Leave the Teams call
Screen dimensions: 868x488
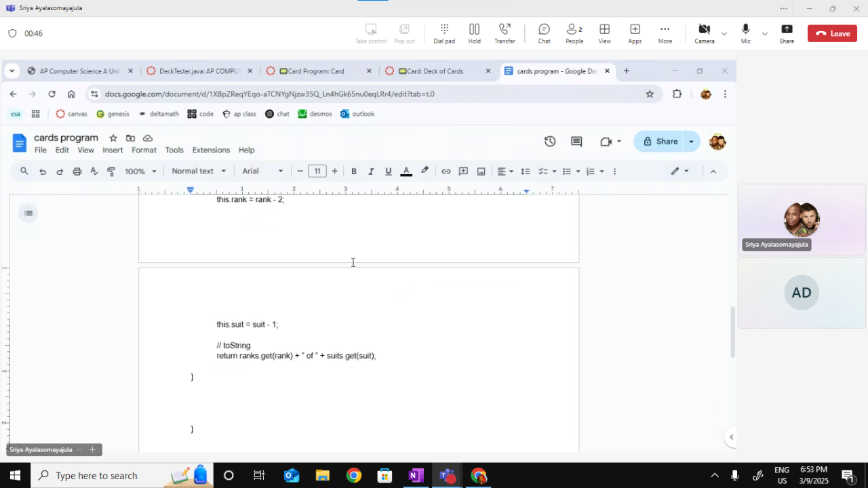[x=833, y=33]
